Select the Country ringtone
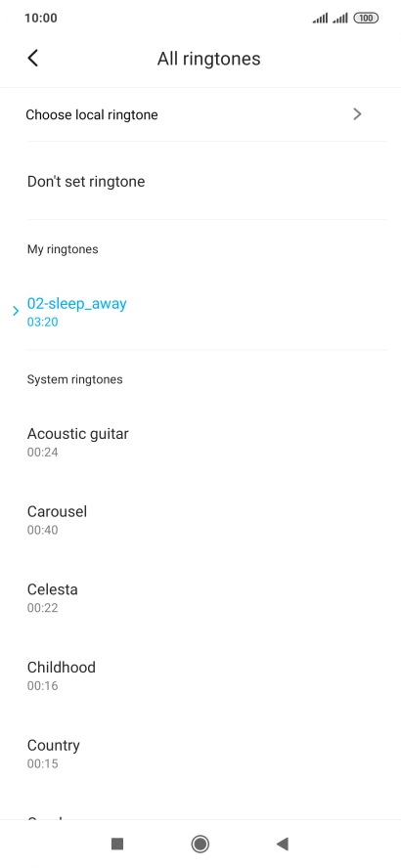Image resolution: width=401 pixels, height=868 pixels. click(x=200, y=754)
